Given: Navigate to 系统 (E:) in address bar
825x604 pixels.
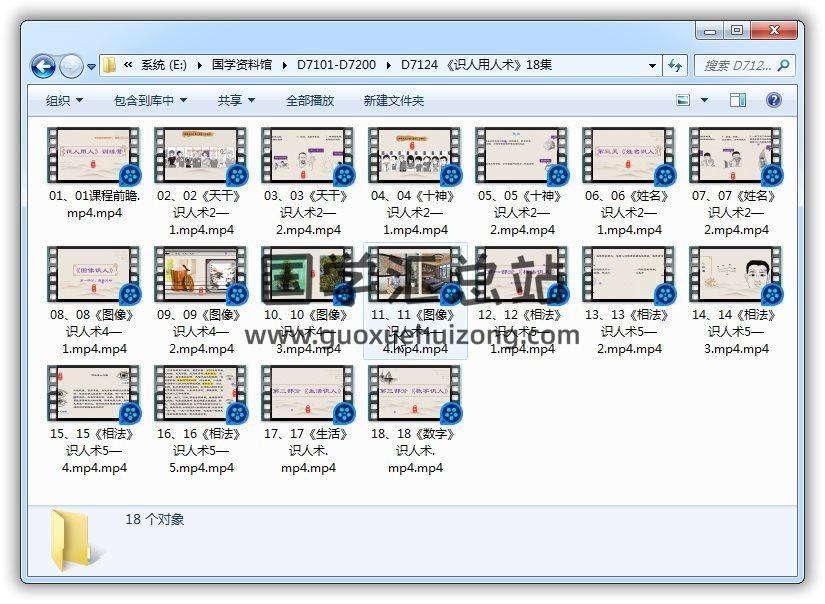Looking at the screenshot, I should tap(164, 65).
